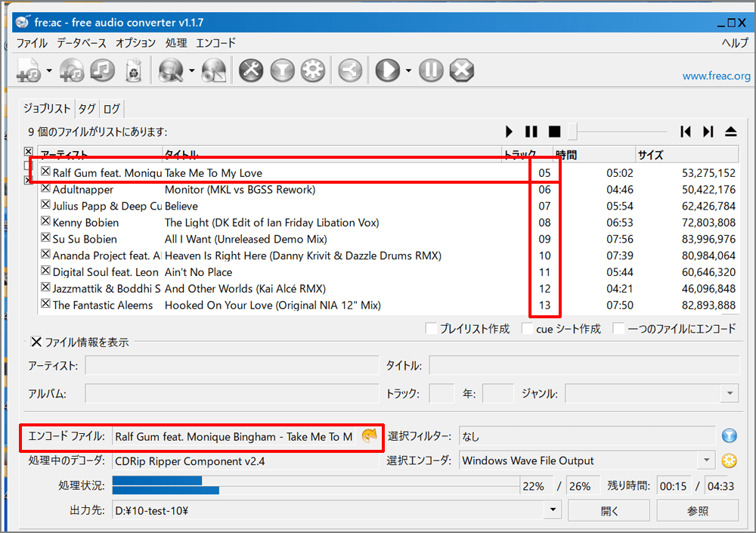Switch to the タグ tab
Screen dimensions: 756x533
click(x=87, y=109)
